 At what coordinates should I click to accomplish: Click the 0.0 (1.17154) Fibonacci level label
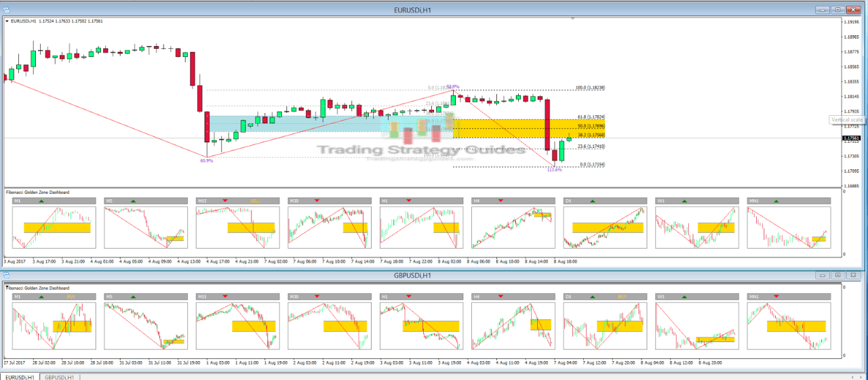tap(592, 165)
